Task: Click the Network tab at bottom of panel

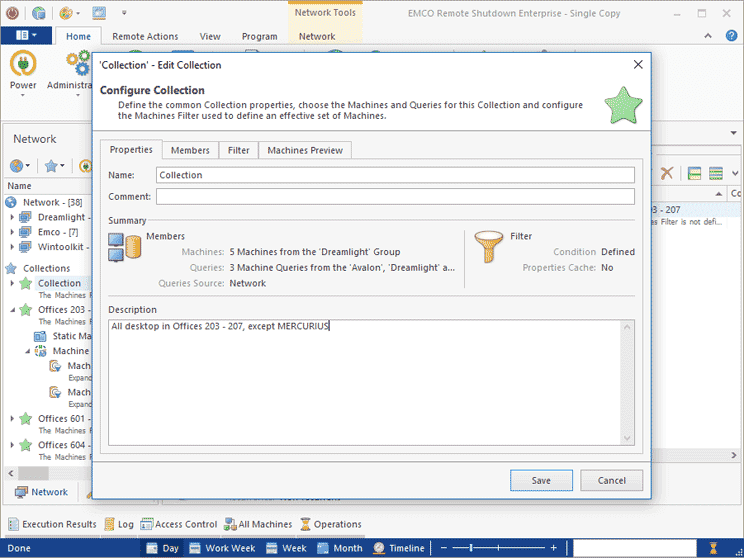Action: coord(41,492)
